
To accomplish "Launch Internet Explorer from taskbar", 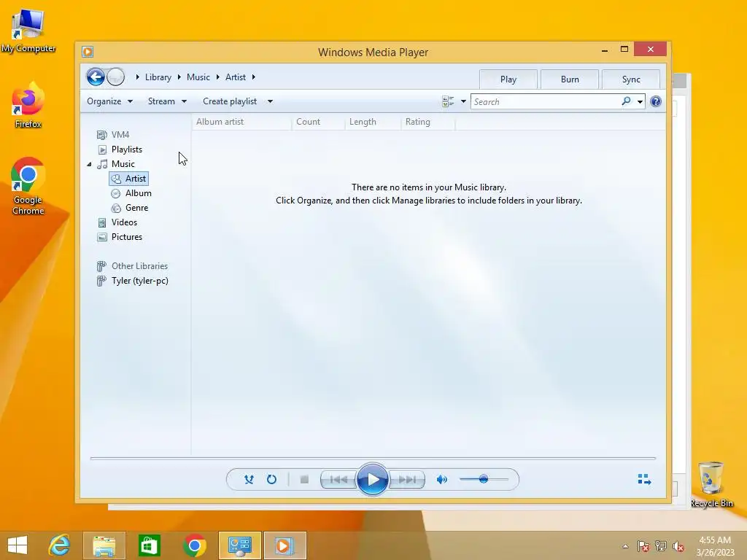I will pyautogui.click(x=59, y=545).
